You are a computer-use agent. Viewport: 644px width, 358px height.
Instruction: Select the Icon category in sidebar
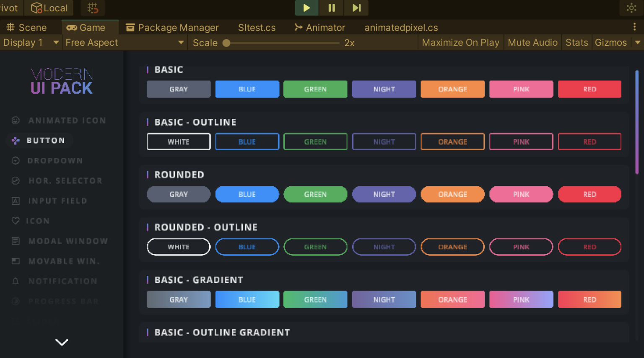(38, 221)
